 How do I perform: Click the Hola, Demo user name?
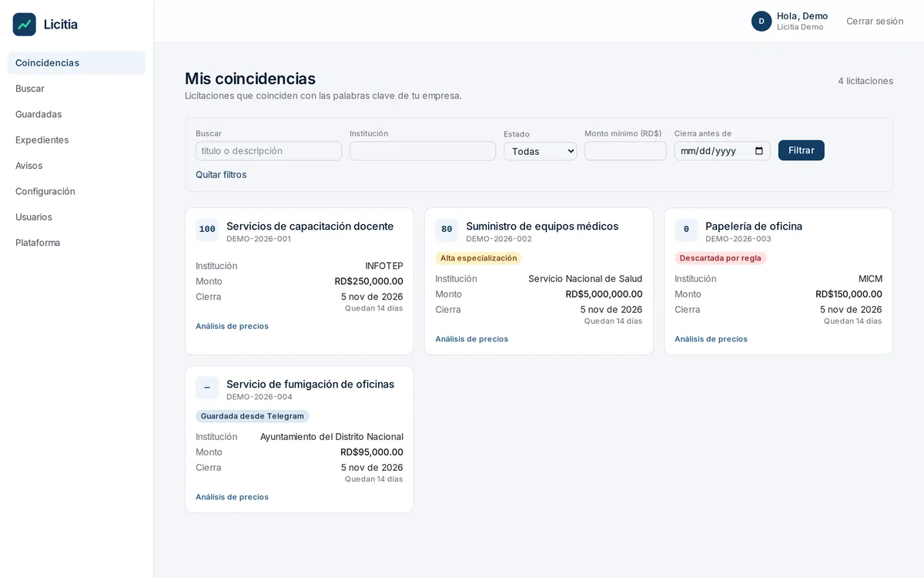(x=802, y=16)
